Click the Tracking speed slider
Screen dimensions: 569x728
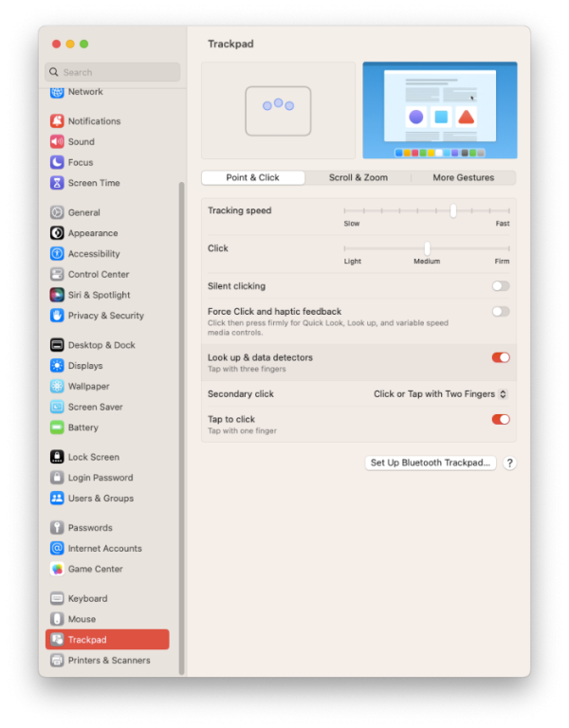point(427,210)
